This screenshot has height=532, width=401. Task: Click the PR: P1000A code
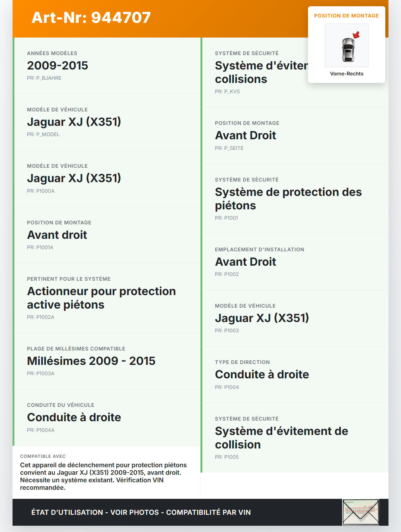[x=41, y=191]
